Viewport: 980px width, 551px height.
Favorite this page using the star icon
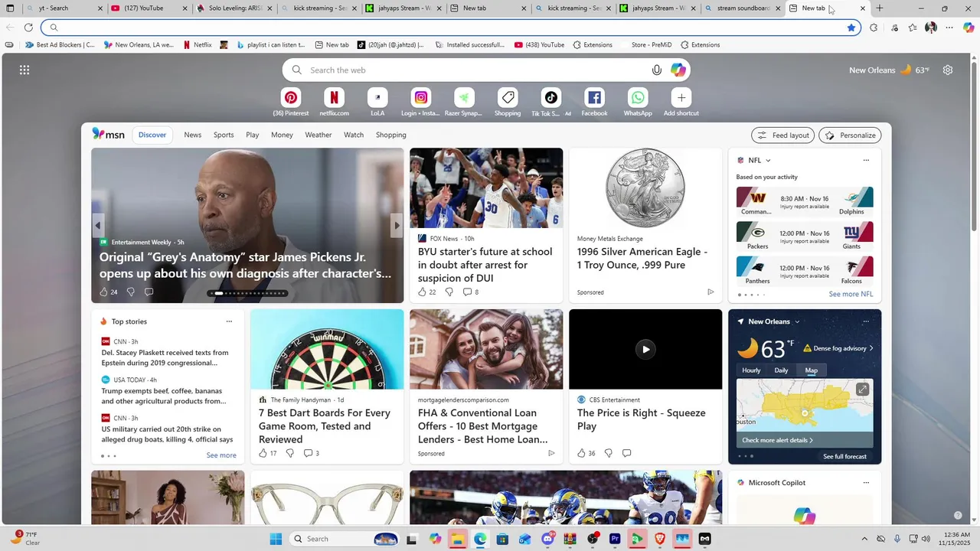[851, 28]
